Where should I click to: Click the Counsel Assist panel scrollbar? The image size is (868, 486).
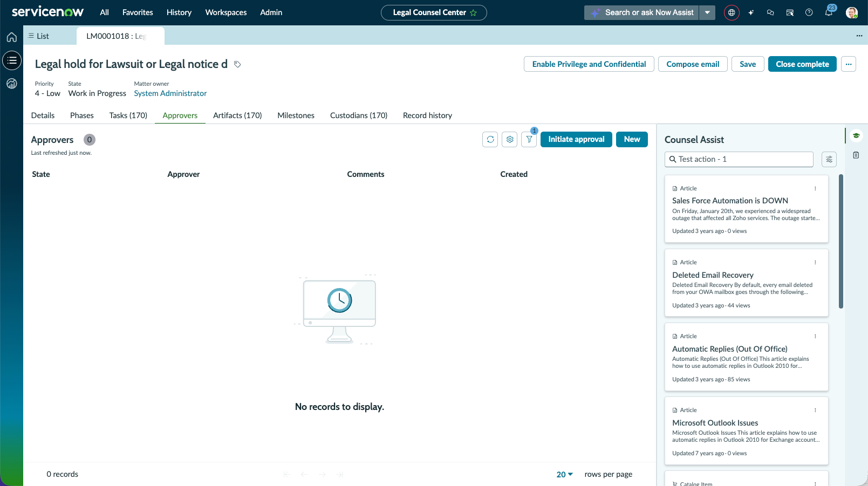pyautogui.click(x=841, y=241)
